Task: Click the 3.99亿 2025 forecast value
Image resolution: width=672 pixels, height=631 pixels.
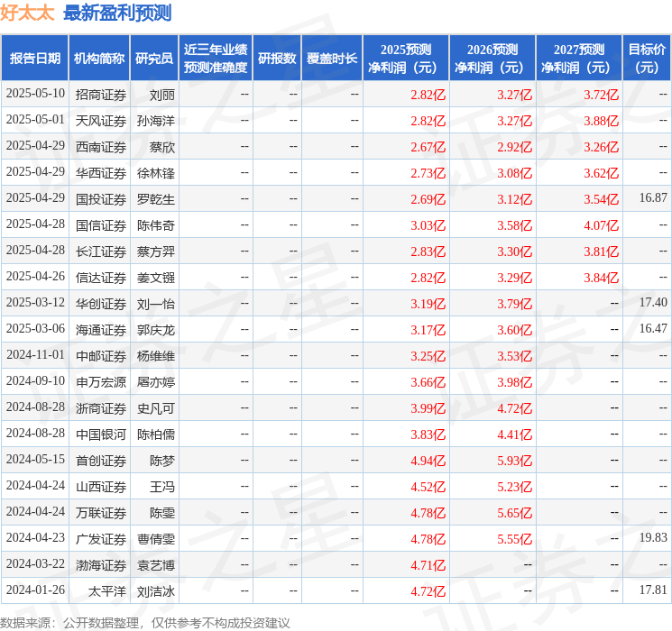Action: (x=428, y=408)
